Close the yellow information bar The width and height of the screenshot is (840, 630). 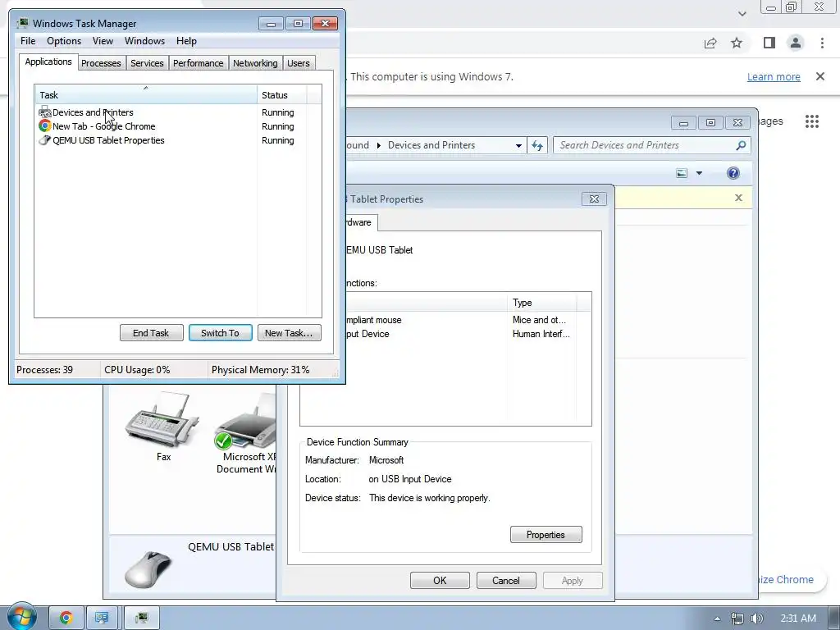[739, 198]
